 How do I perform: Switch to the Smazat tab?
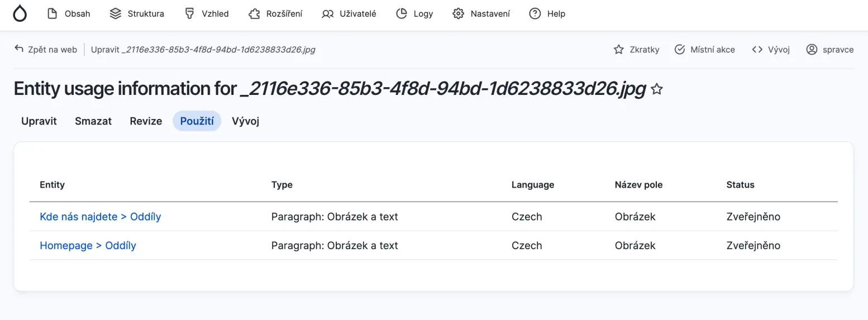point(93,121)
